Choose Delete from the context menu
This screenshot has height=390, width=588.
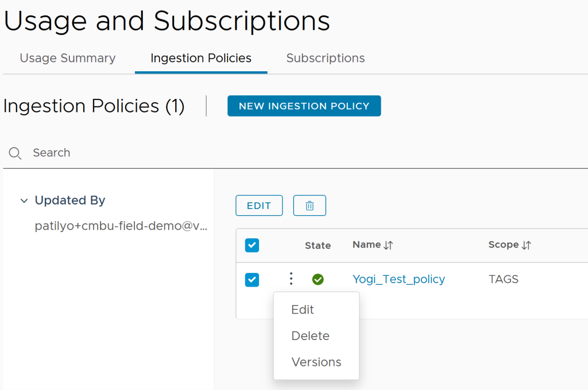[310, 336]
